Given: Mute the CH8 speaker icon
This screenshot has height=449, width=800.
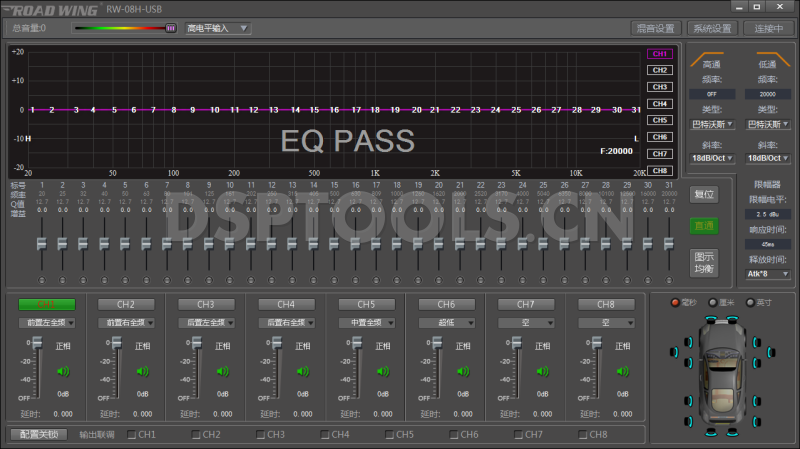Looking at the screenshot, I should 622,371.
